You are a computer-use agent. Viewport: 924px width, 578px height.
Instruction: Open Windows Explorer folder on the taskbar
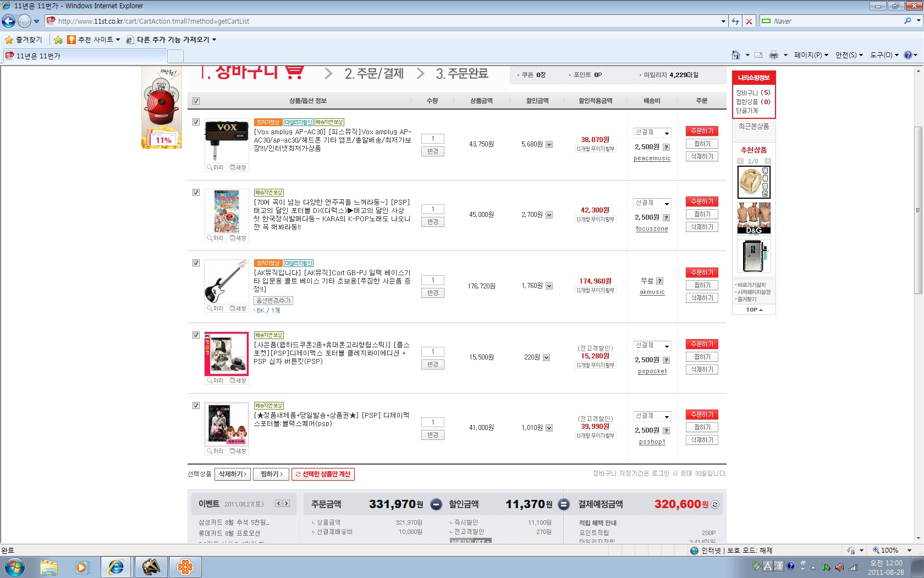49,567
